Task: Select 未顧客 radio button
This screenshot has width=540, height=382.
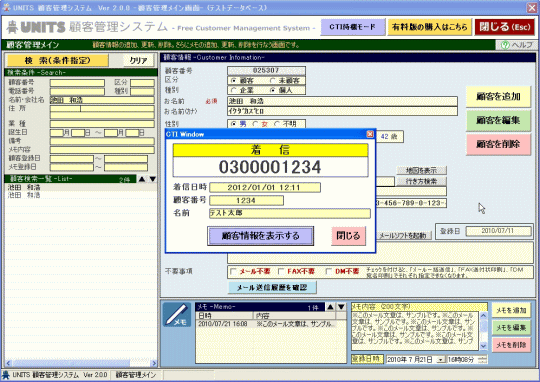Action: click(273, 81)
